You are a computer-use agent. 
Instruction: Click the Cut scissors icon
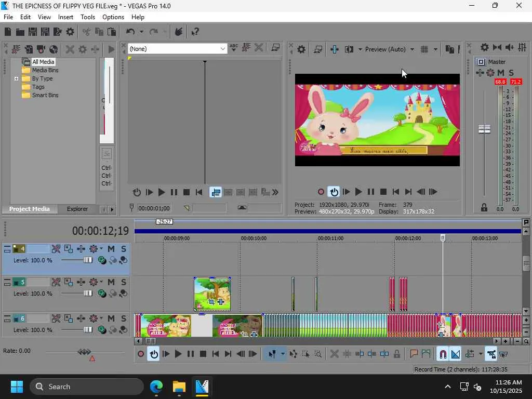tap(87, 32)
